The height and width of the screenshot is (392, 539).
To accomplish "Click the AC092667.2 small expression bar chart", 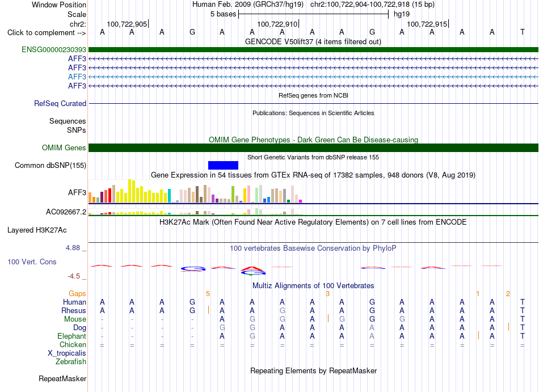I will click(195, 211).
